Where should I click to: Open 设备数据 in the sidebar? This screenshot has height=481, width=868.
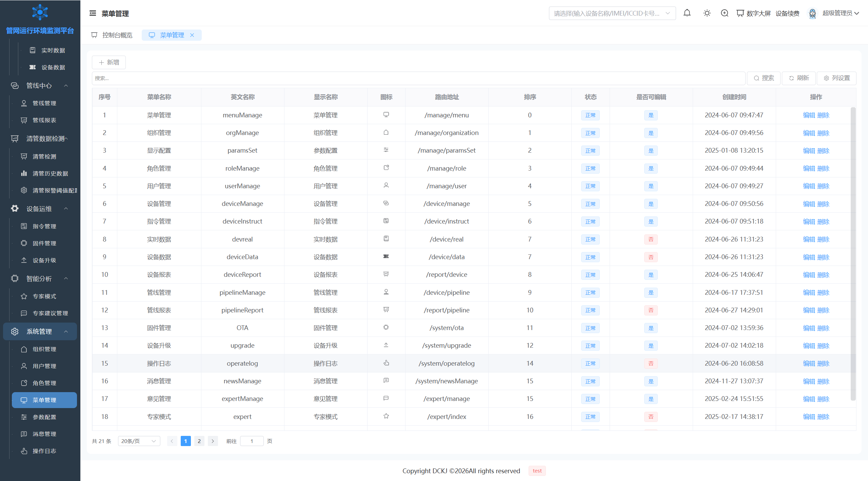pos(47,67)
